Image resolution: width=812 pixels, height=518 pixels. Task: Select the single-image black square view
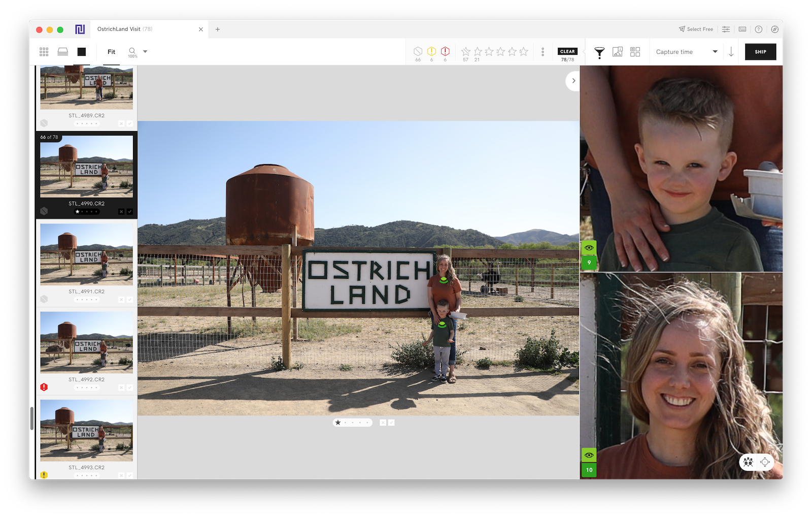point(82,52)
